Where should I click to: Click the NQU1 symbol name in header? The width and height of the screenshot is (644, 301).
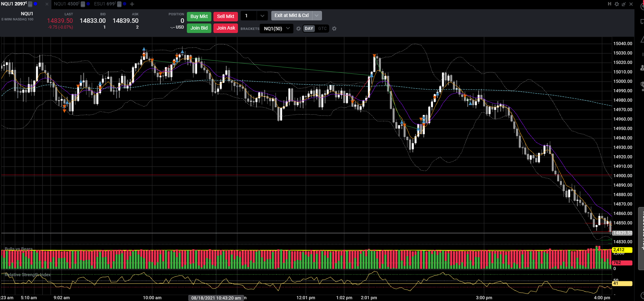pyautogui.click(x=27, y=14)
